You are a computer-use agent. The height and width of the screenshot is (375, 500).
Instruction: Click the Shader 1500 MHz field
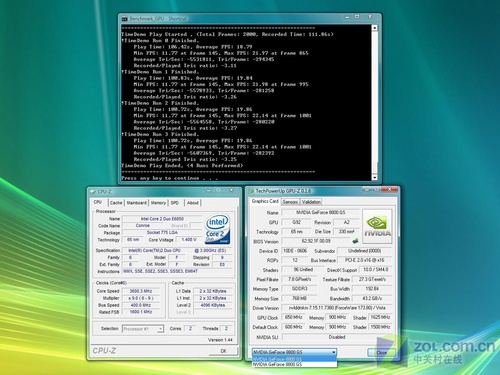click(x=380, y=327)
